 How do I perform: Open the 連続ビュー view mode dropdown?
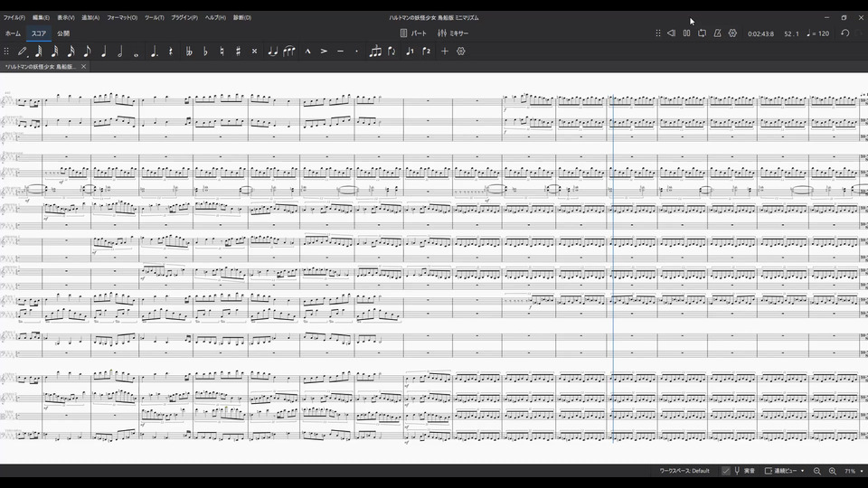785,471
